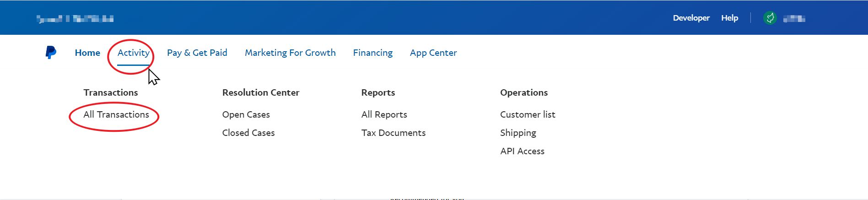
Task: Open the Pay & Get Paid menu
Action: pos(197,53)
